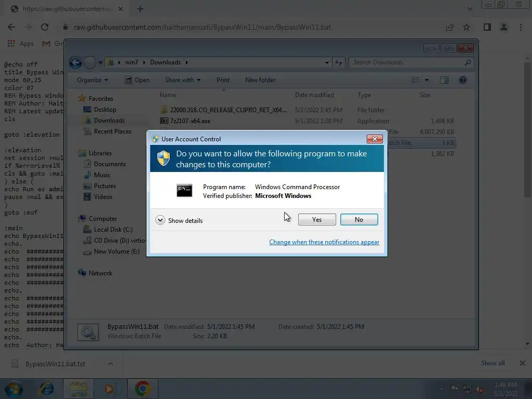Open CD Drive (D:) in navigation pane
This screenshot has width=532, height=399.
(119, 241)
